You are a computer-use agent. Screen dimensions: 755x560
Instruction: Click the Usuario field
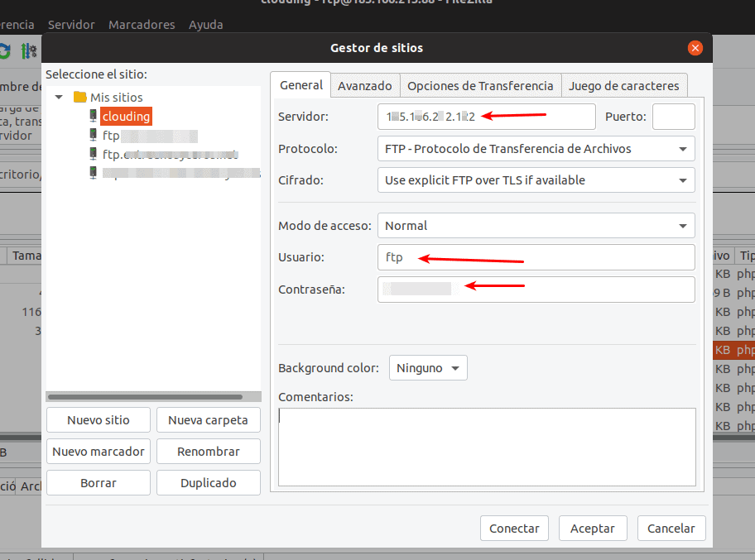coord(536,257)
